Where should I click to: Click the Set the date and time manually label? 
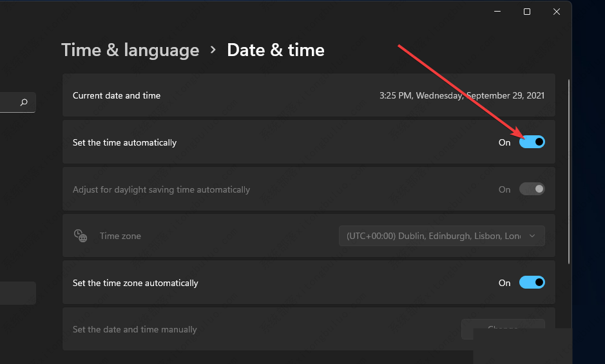click(x=135, y=329)
